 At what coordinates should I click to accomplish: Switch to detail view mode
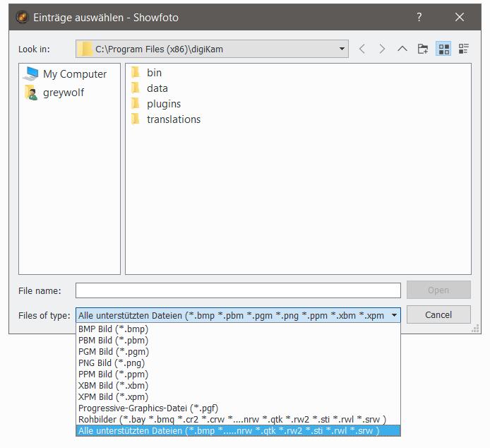pyautogui.click(x=464, y=49)
